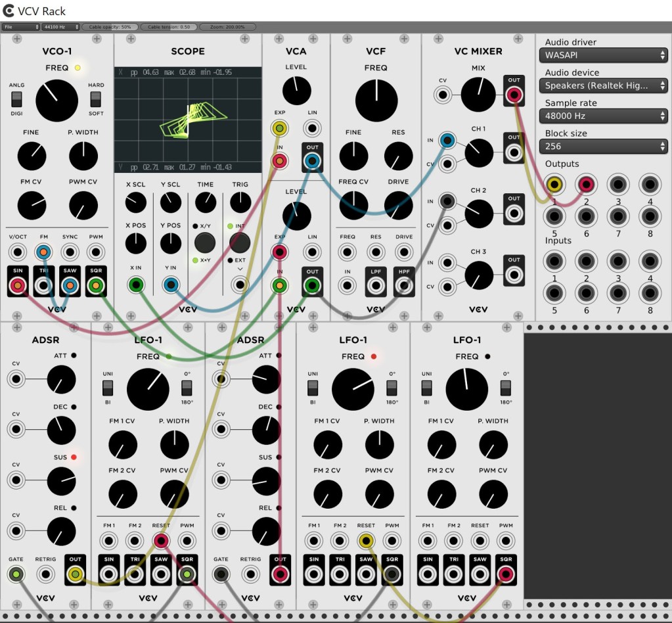
Task: Toggle the VCO-1 ANLG/DIGI switch
Action: coord(17,99)
